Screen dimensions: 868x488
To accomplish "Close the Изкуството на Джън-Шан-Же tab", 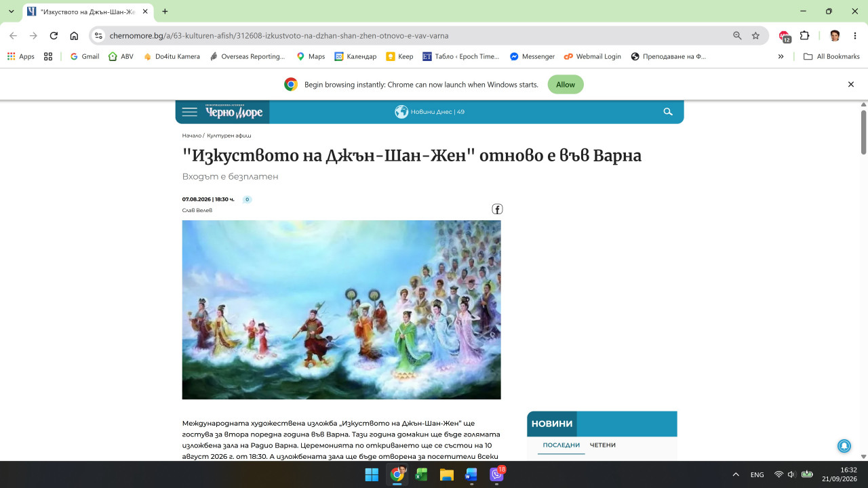I will tap(145, 12).
